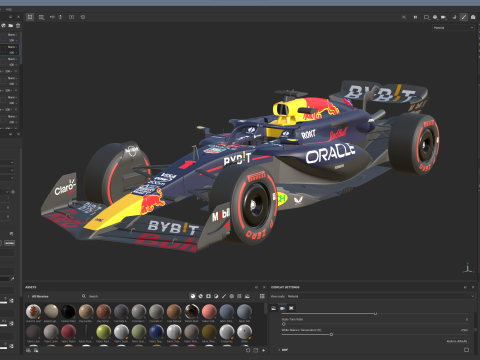This screenshot has width=480, height=360.
Task: Open the All libraries breadcrumb in Assets
Action: point(40,296)
